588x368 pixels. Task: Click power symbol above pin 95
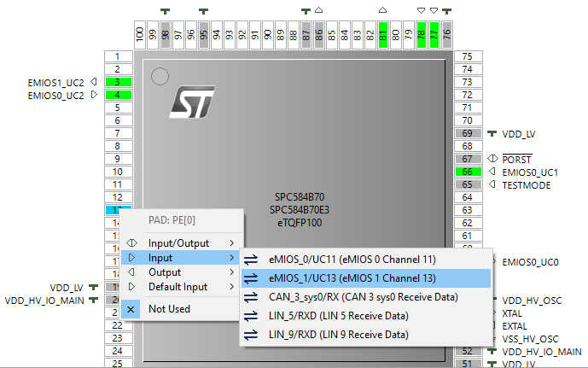[x=204, y=11]
